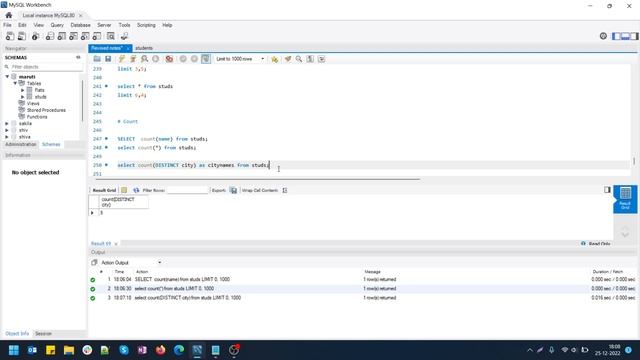This screenshot has height=360, width=640.
Task: Click search table data icon
Action: 111,36
